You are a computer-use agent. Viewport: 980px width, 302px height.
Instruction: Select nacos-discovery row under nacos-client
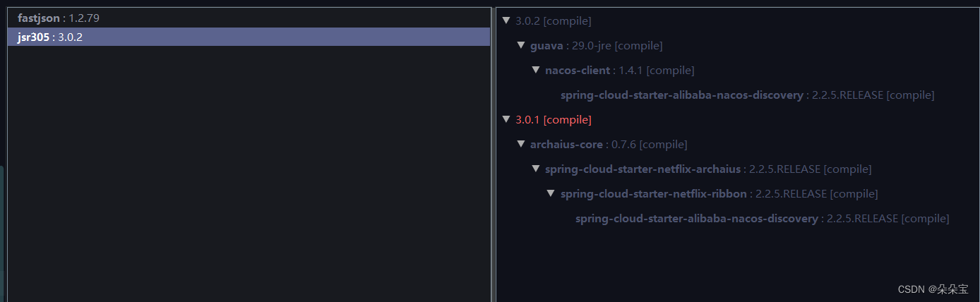click(747, 95)
